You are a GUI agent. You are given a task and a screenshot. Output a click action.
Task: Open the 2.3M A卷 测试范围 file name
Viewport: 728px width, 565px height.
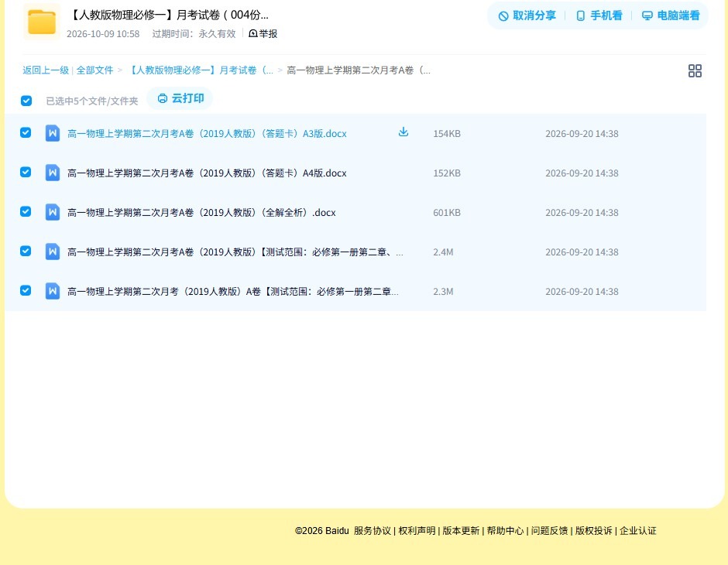pos(233,291)
